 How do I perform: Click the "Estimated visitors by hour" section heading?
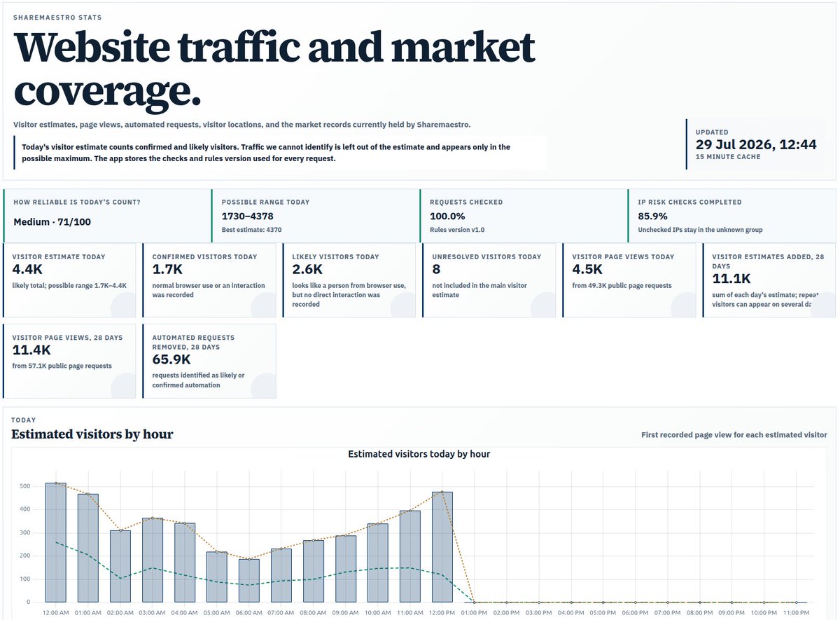coord(92,434)
